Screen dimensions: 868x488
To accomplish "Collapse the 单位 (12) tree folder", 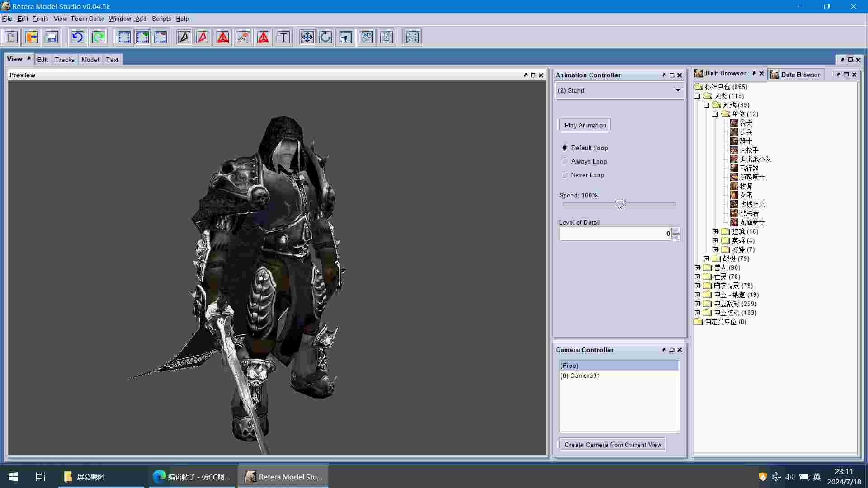I will coord(716,114).
